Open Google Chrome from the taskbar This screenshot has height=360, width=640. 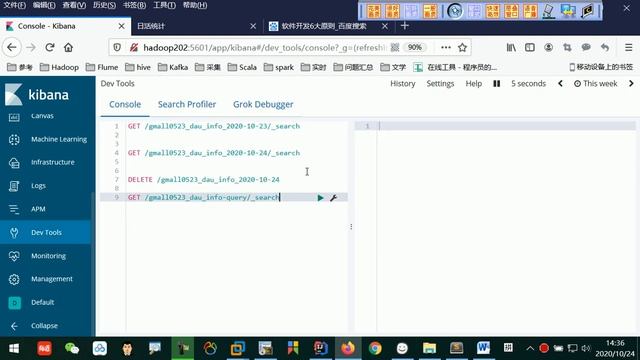point(375,348)
